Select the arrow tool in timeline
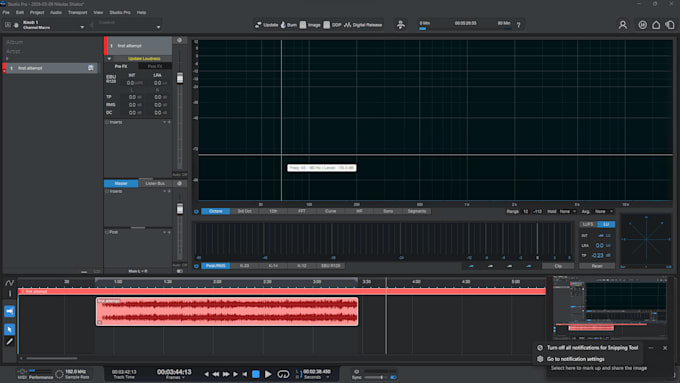Image resolution: width=680 pixels, height=383 pixels. pos(10,329)
